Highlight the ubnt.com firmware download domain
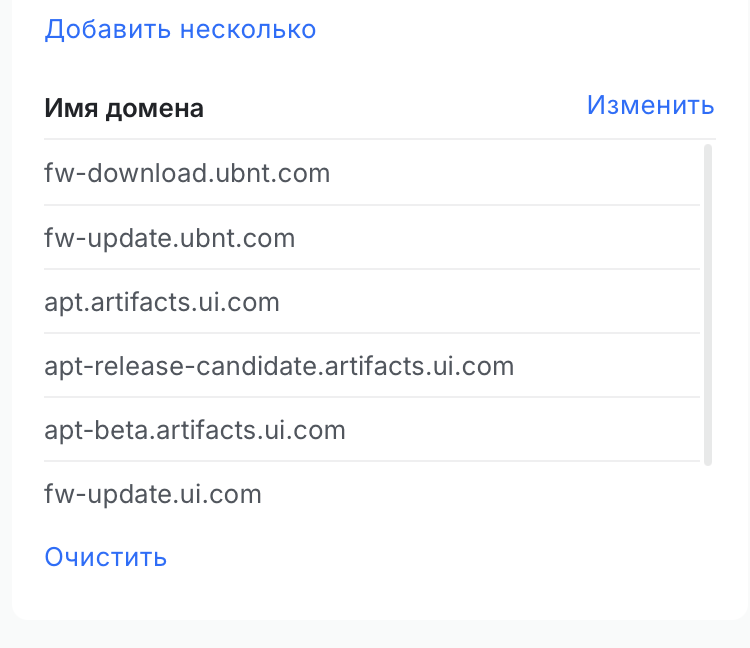750x648 pixels. pos(187,174)
